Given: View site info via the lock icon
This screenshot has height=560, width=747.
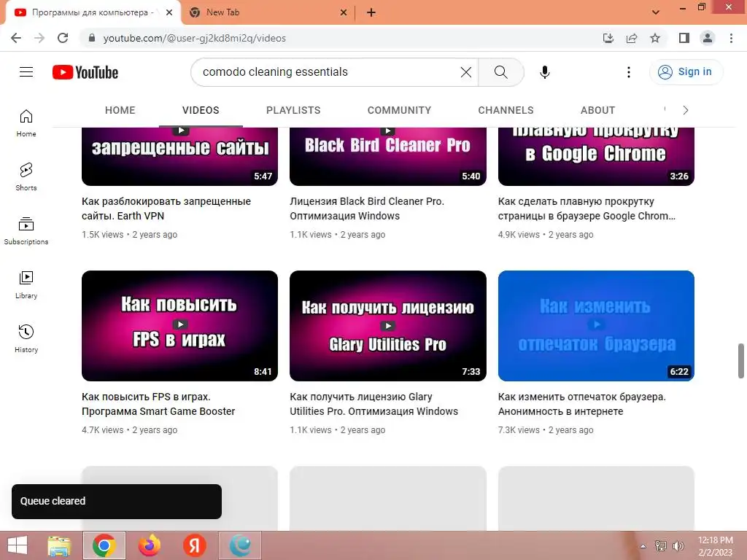Looking at the screenshot, I should [92, 38].
